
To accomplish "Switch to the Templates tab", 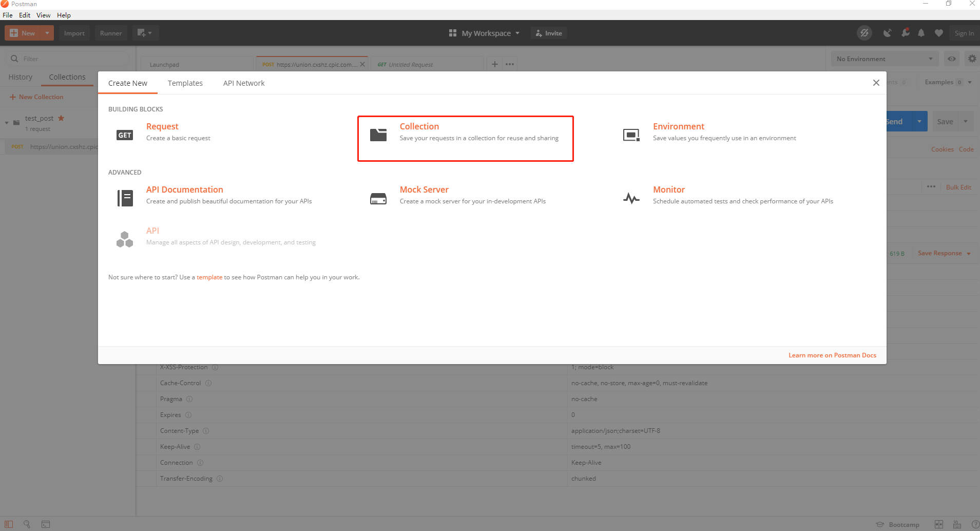I will (185, 83).
